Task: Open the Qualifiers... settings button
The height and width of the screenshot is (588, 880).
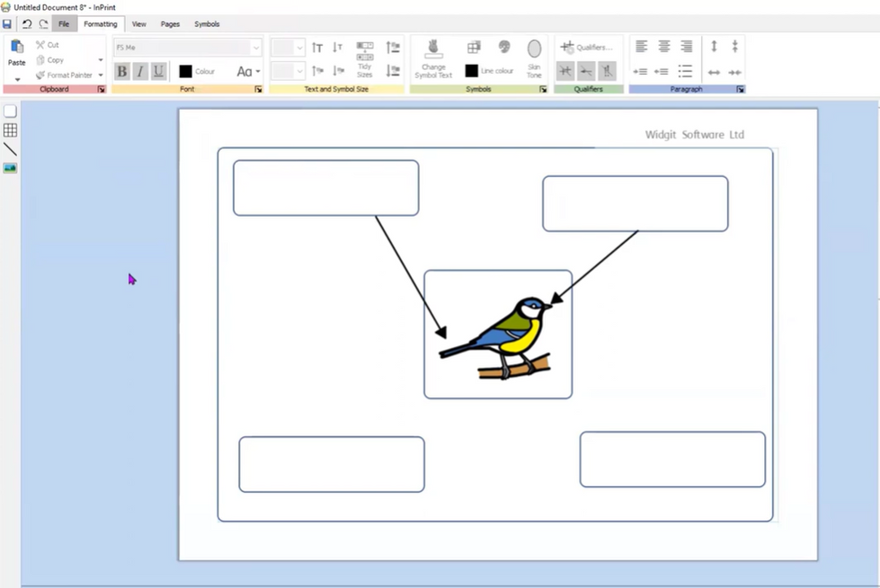Action: click(x=586, y=47)
